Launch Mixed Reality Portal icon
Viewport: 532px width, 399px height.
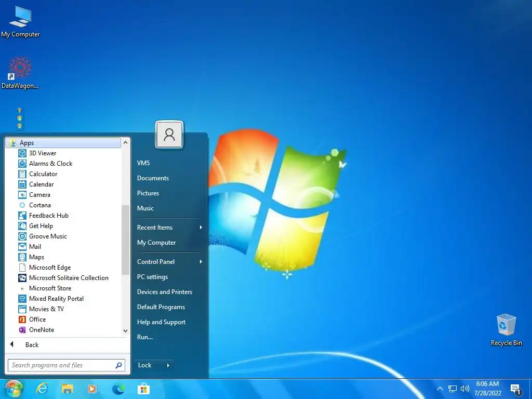click(x=22, y=299)
